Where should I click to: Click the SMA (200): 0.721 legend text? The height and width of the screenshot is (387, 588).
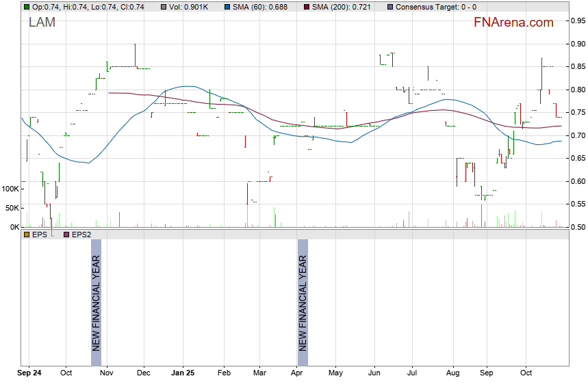click(x=341, y=7)
